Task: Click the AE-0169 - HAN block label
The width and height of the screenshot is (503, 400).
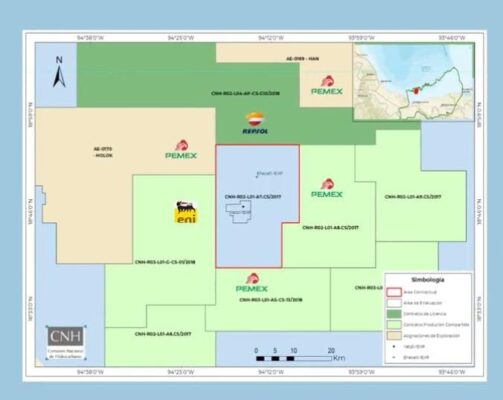Action: pos(303,59)
